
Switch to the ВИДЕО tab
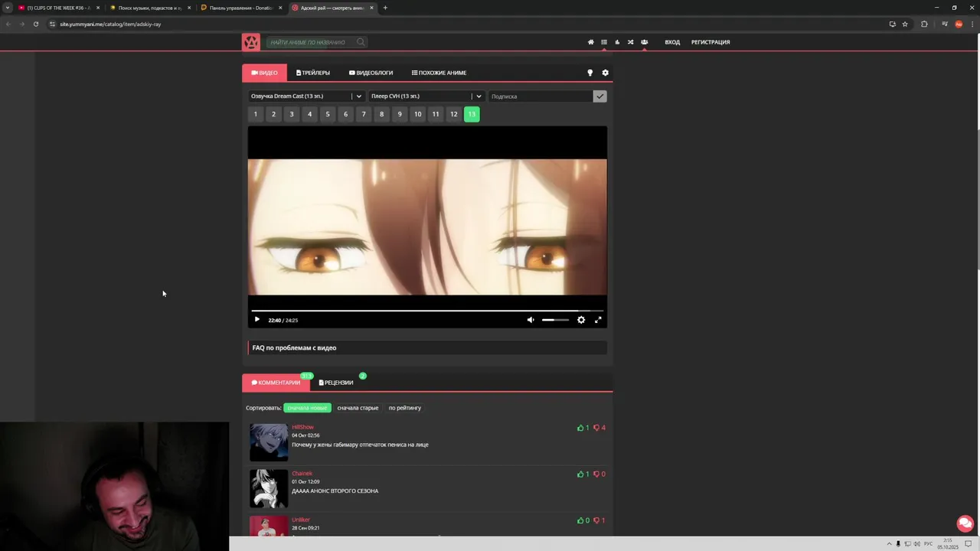[x=264, y=73]
